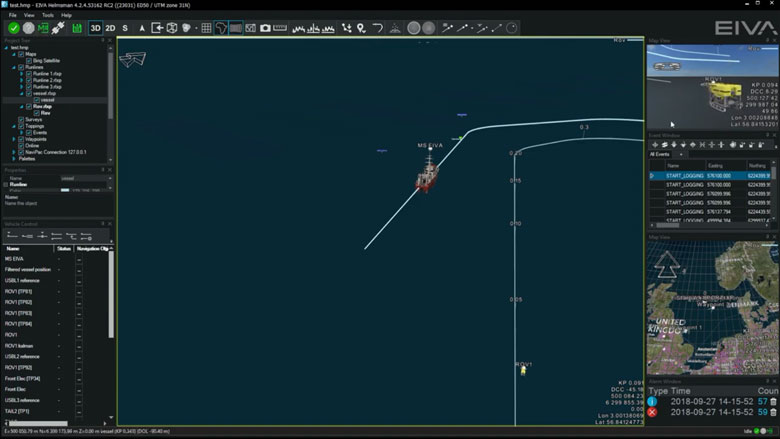Screen dimensions: 780x439
Task: Click the Name field showing vessel
Action: [x=84, y=178]
